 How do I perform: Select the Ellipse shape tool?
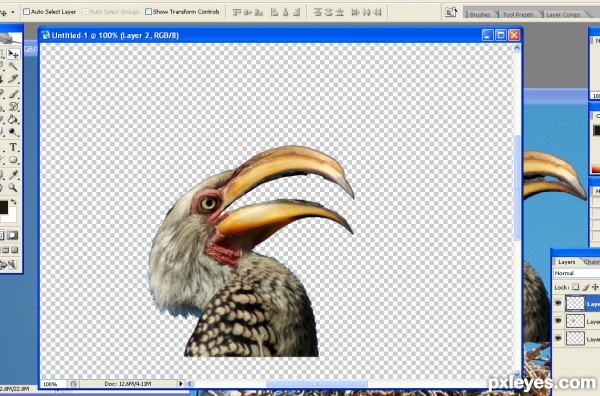[13, 160]
